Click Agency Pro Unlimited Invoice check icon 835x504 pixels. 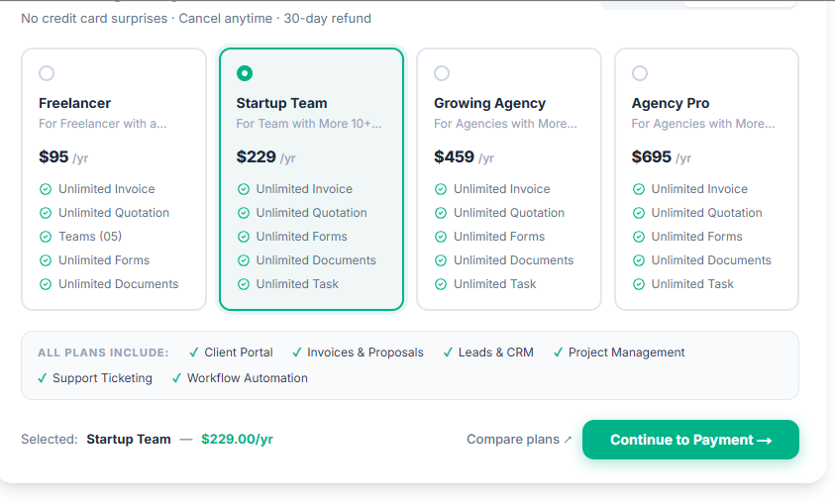639,189
